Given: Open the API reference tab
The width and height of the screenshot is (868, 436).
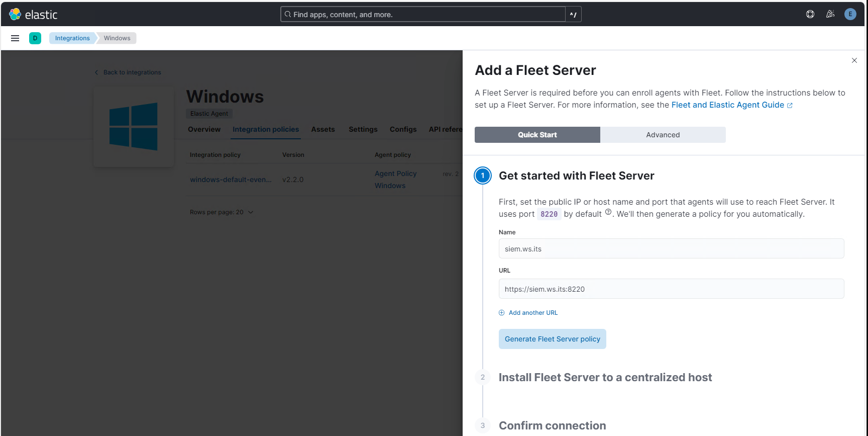Looking at the screenshot, I should pos(446,129).
